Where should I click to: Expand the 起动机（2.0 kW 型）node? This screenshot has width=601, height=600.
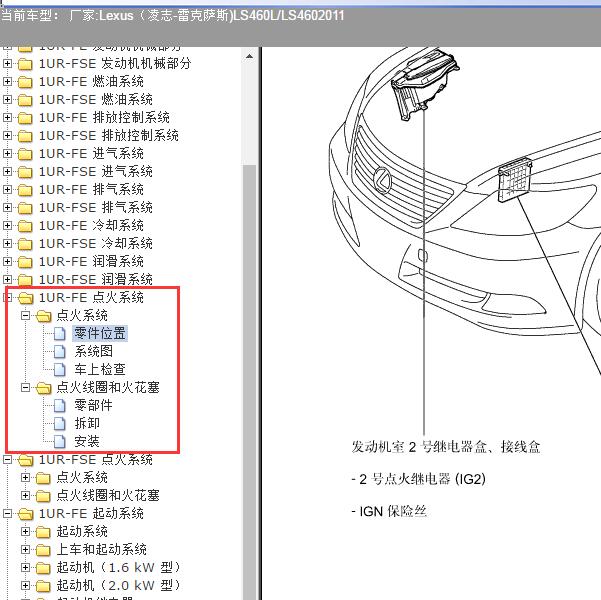click(25, 585)
